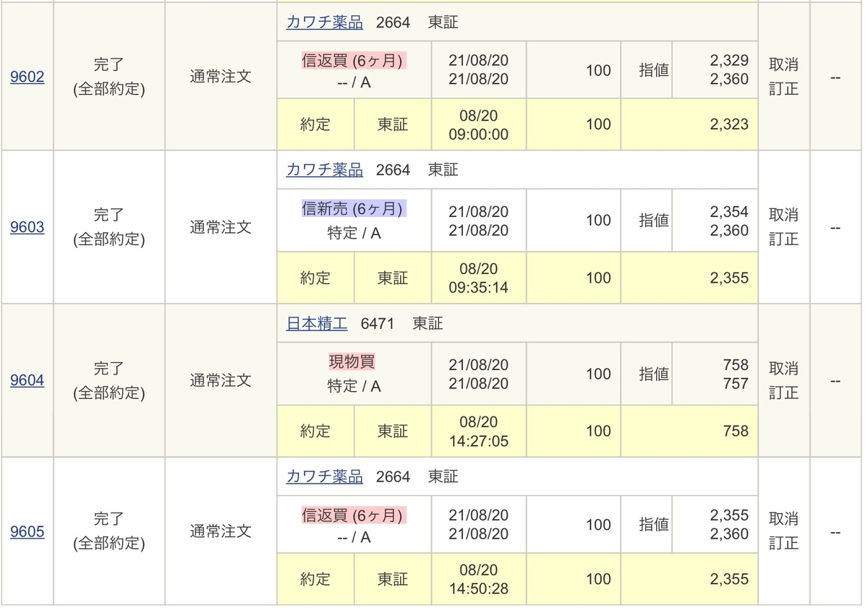The image size is (868, 608).
Task: Open order number 9602 link
Action: 27,76
